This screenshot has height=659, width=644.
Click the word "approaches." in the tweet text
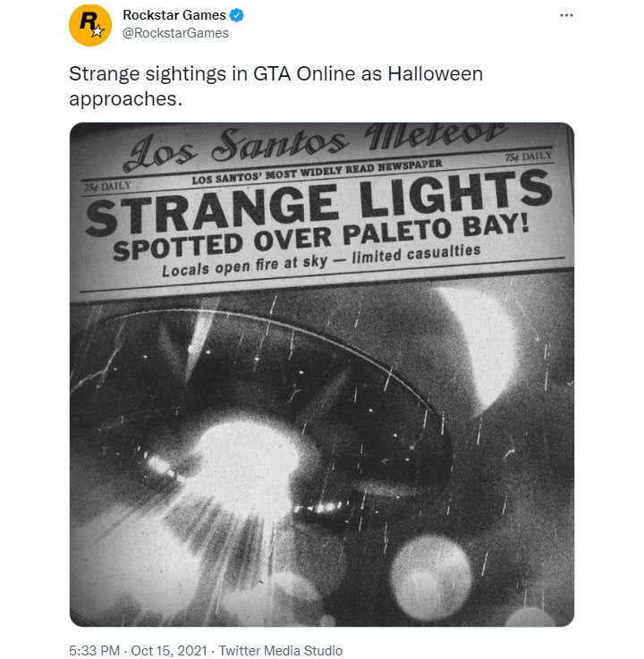(125, 98)
